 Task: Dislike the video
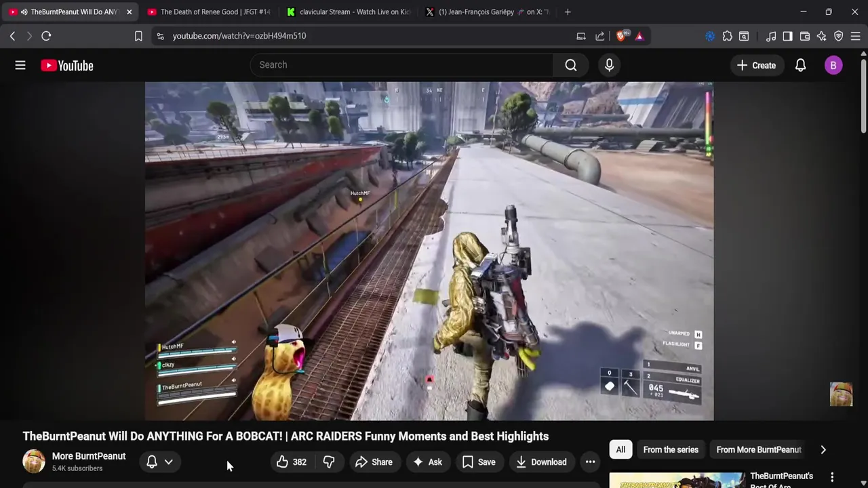pyautogui.click(x=329, y=462)
